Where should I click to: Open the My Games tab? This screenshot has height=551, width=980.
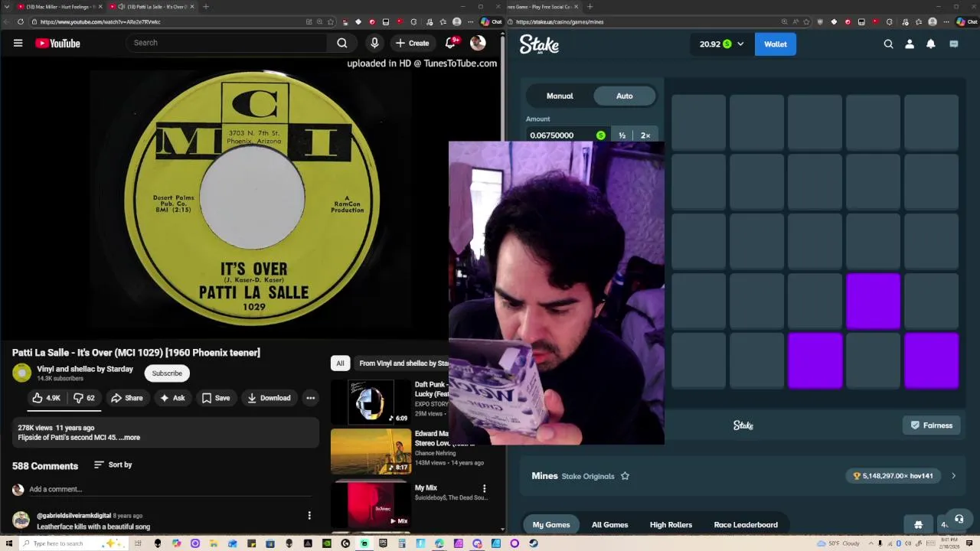click(x=551, y=525)
